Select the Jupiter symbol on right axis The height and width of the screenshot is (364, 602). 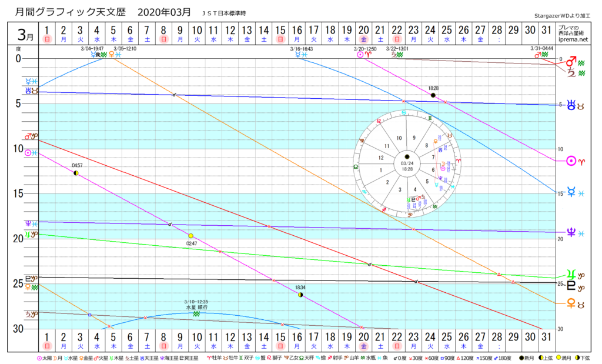coord(570,274)
